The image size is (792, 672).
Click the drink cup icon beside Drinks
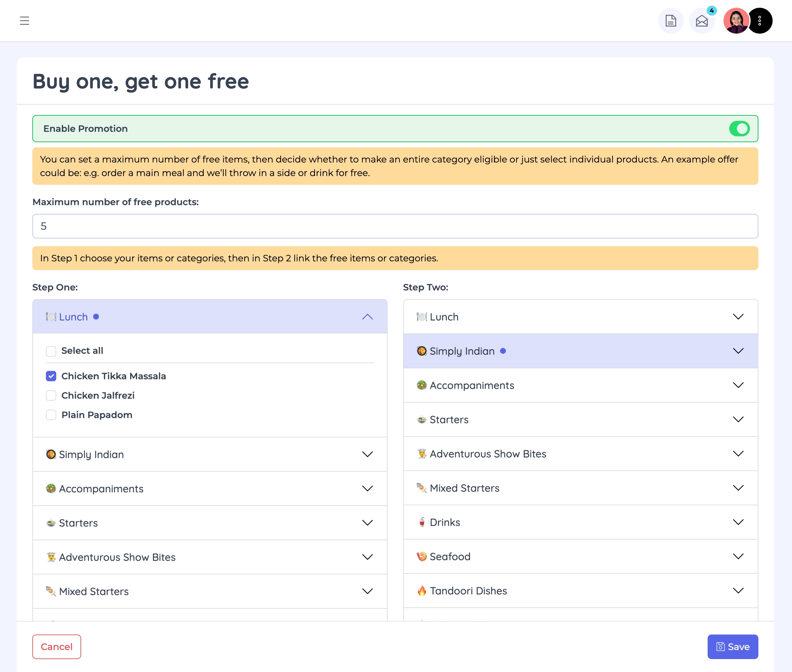(422, 522)
